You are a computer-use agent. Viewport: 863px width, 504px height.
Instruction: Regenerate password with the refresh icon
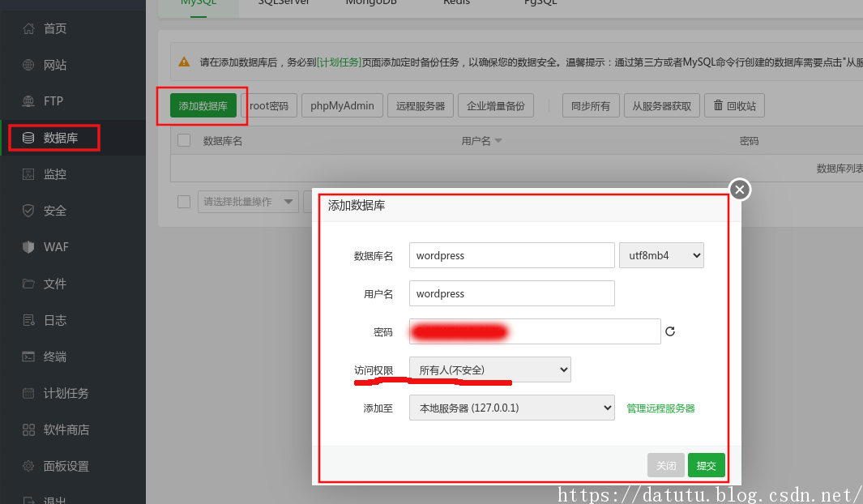click(x=670, y=331)
